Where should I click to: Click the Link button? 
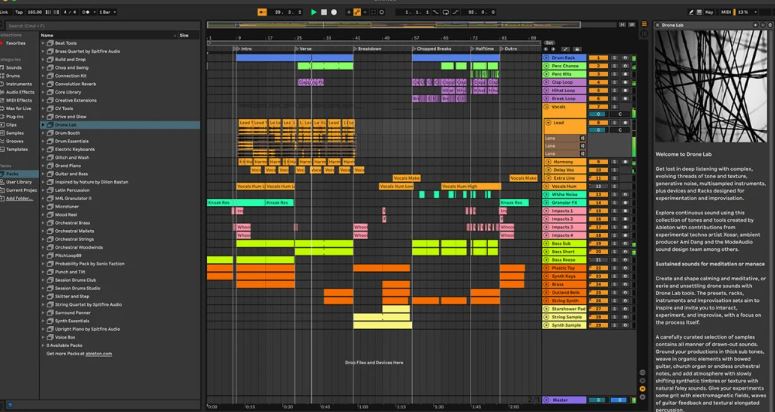[4, 12]
